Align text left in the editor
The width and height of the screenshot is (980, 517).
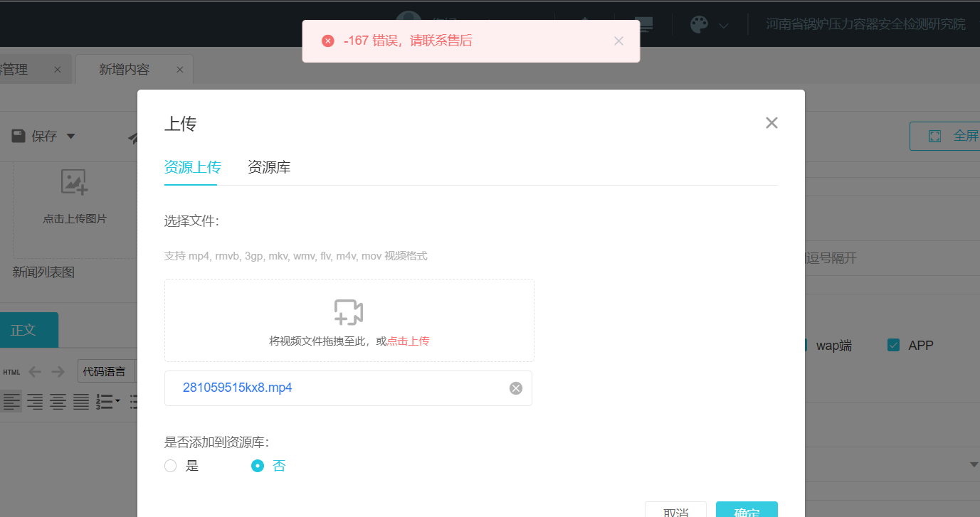(x=11, y=402)
